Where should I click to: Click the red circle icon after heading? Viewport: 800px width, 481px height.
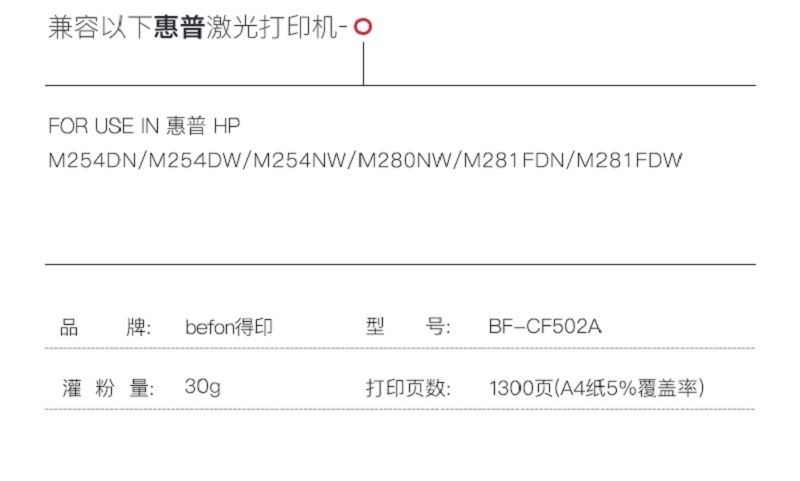click(x=363, y=27)
